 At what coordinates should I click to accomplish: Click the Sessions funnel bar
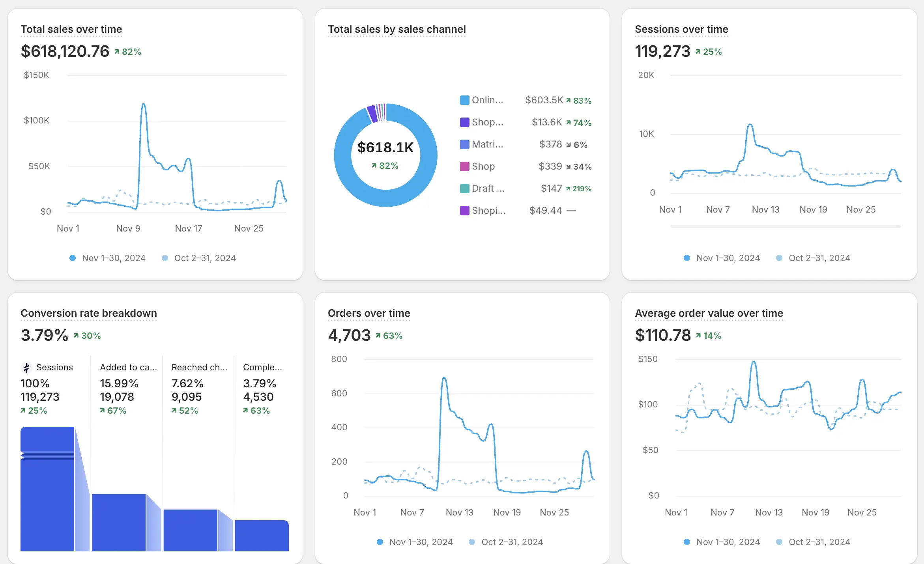[x=47, y=489]
